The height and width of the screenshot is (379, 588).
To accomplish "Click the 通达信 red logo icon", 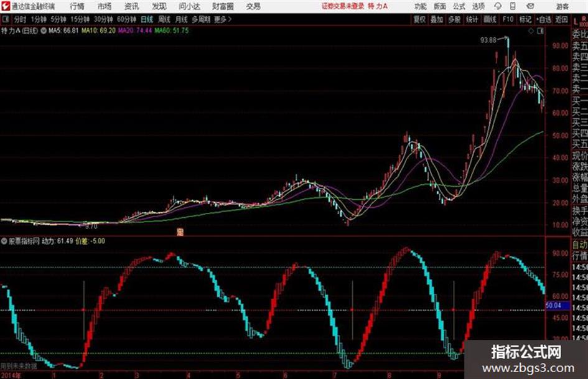I will pyautogui.click(x=6, y=6).
